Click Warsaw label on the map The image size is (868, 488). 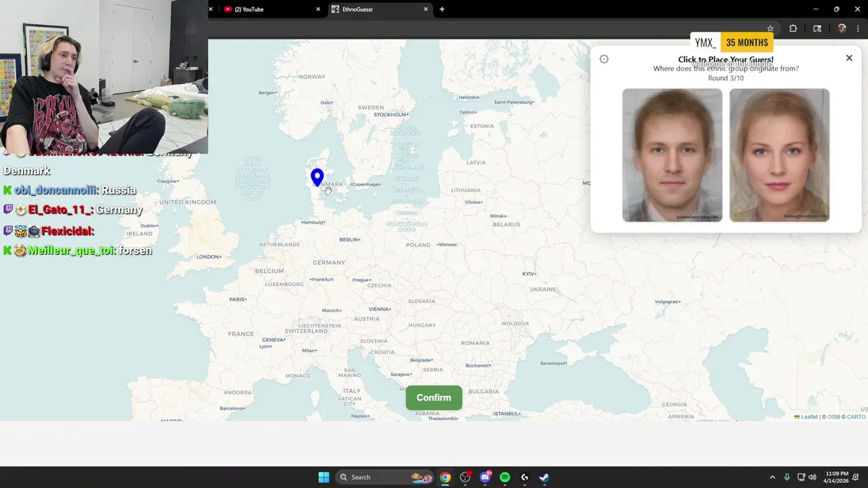[x=447, y=244]
